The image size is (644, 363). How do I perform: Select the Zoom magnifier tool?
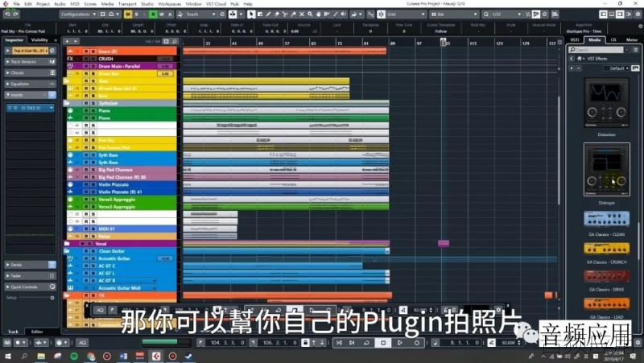pyautogui.click(x=310, y=14)
